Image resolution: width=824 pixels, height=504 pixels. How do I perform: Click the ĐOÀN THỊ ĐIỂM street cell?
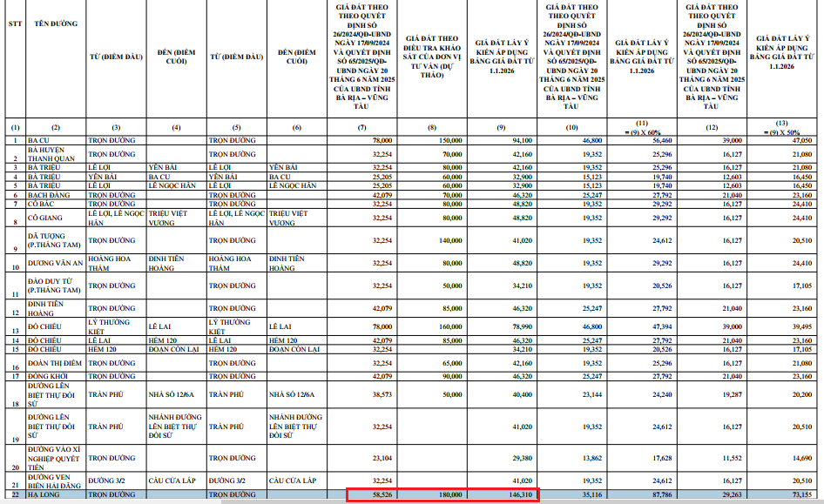click(x=55, y=363)
